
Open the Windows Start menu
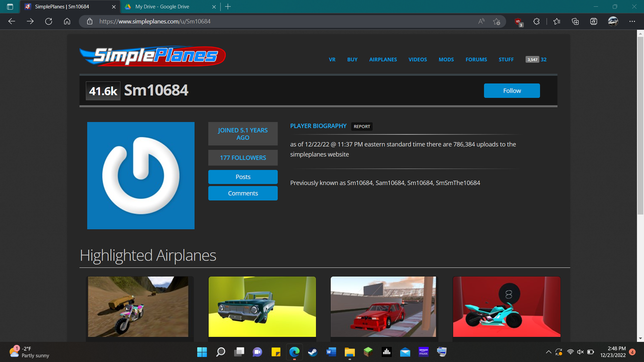point(202,352)
